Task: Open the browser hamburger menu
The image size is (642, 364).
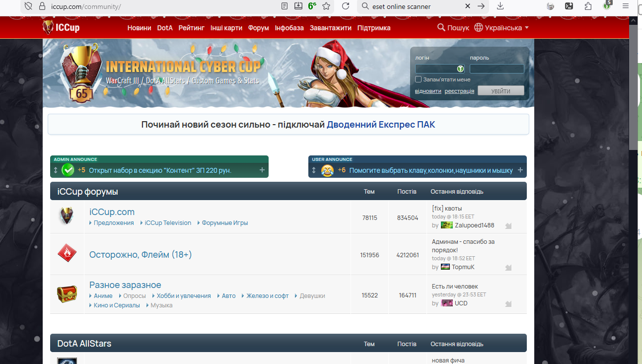Action: (x=626, y=6)
